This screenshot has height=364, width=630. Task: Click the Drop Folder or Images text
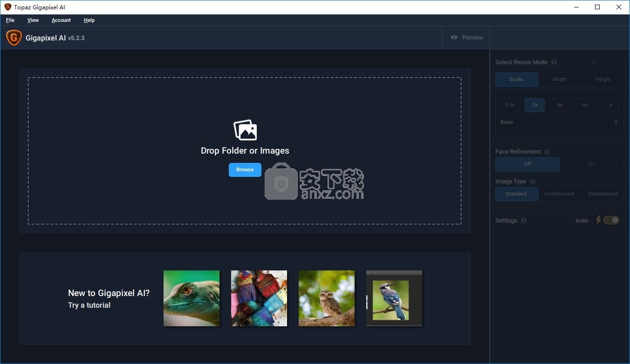pyautogui.click(x=245, y=151)
